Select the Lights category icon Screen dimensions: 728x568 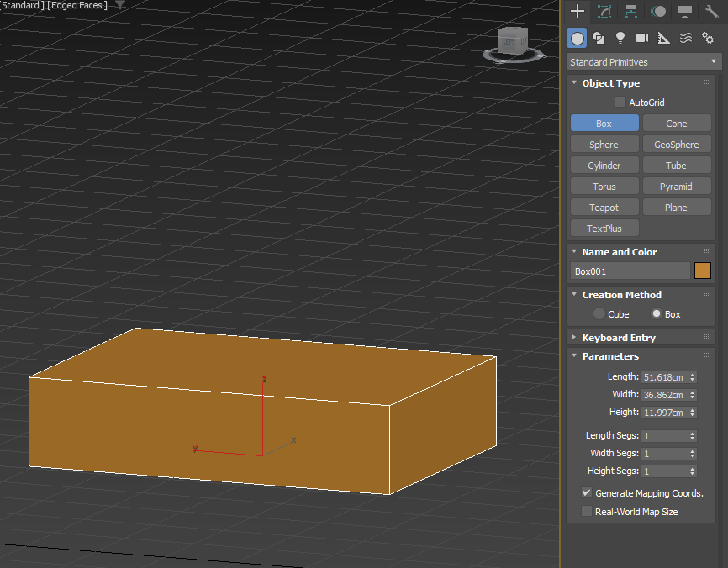tap(620, 38)
